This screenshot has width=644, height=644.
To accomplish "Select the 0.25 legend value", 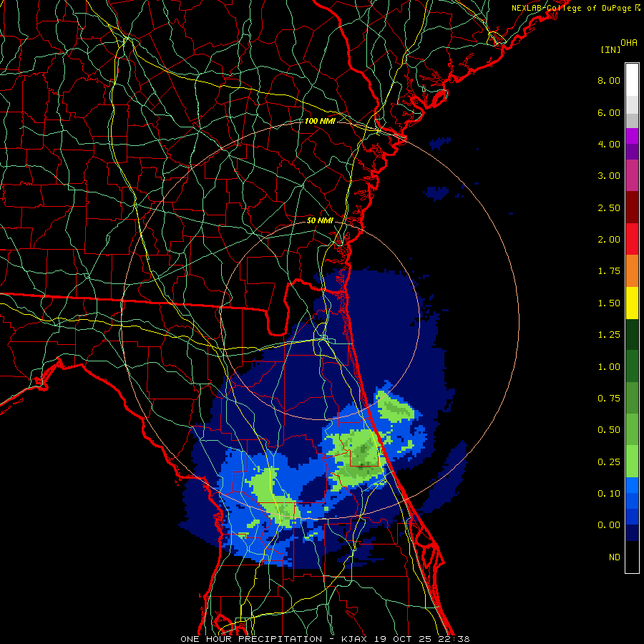I will pos(609,462).
